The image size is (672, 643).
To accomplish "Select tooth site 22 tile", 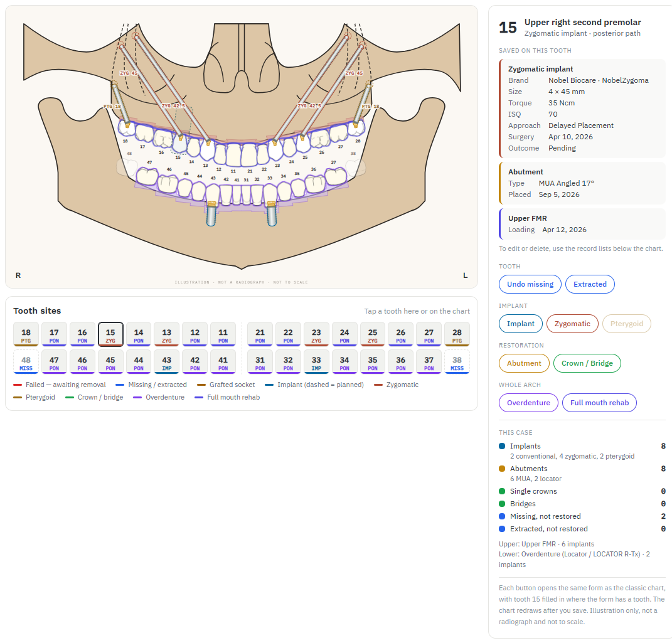I will coord(288,334).
